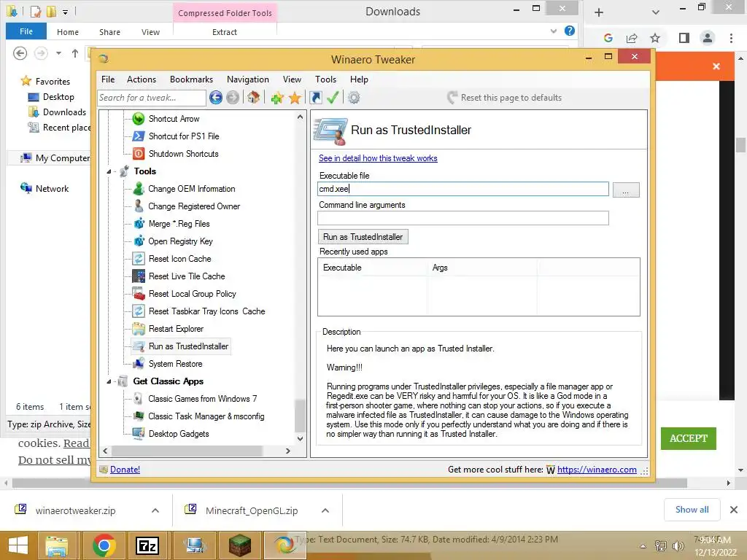Click Run as TrustedInstaller button
Screen dimensions: 747x560
tap(363, 237)
